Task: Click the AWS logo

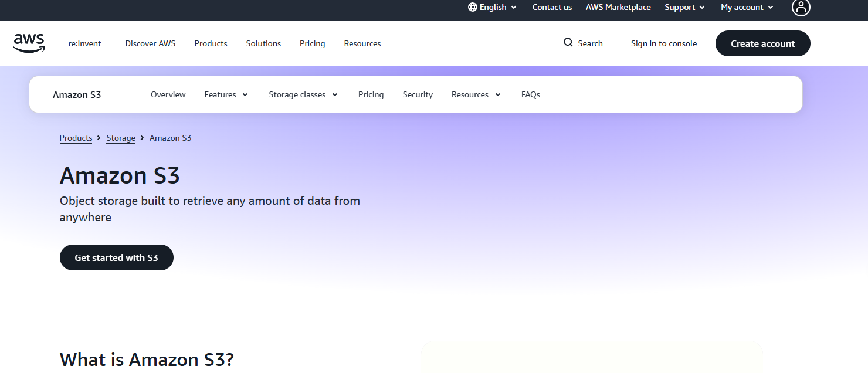Action: click(29, 43)
